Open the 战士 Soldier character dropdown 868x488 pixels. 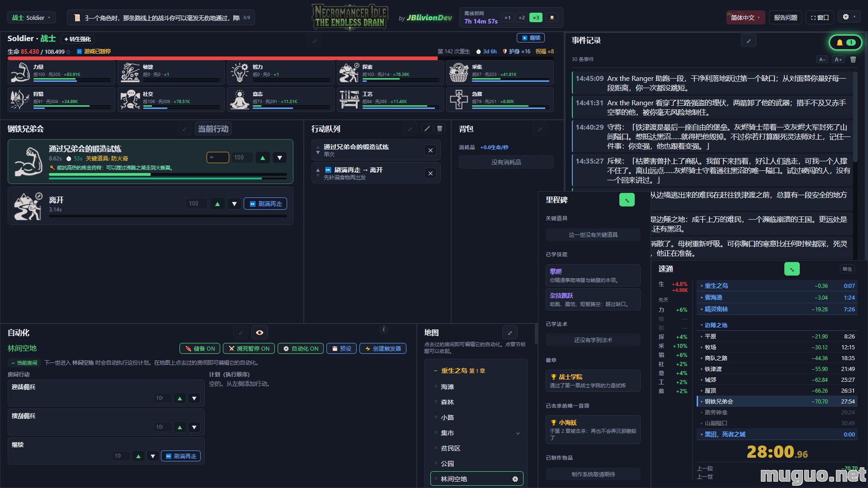point(32,18)
